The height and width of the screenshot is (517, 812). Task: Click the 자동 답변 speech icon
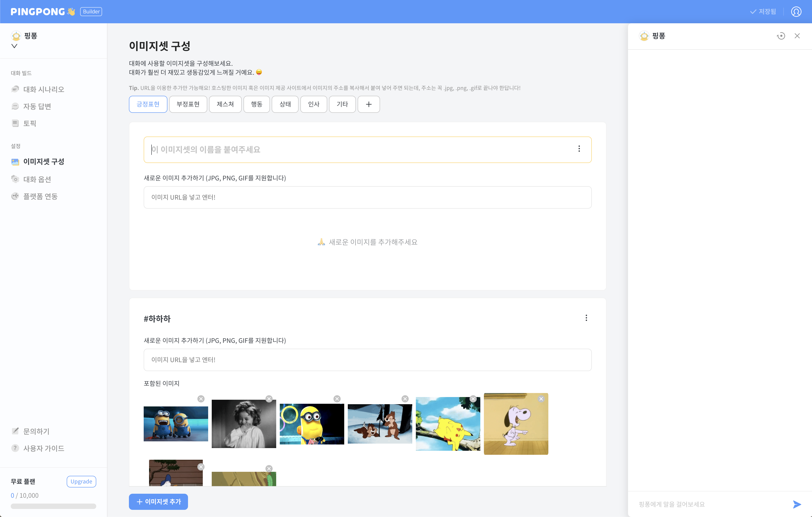15,106
